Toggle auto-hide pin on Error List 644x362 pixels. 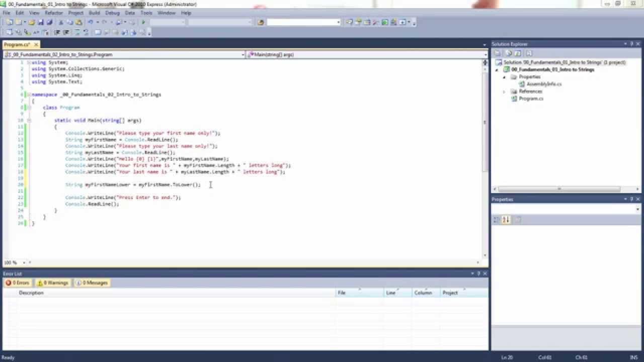[478, 274]
